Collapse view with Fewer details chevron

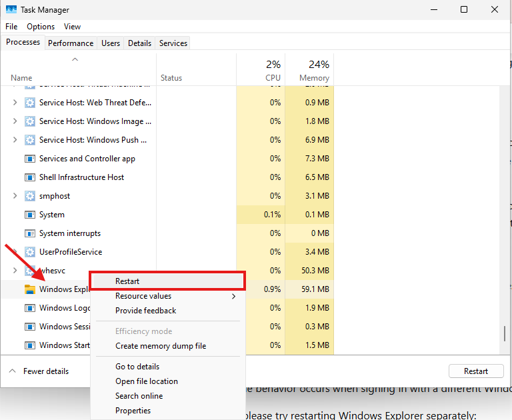tap(13, 371)
